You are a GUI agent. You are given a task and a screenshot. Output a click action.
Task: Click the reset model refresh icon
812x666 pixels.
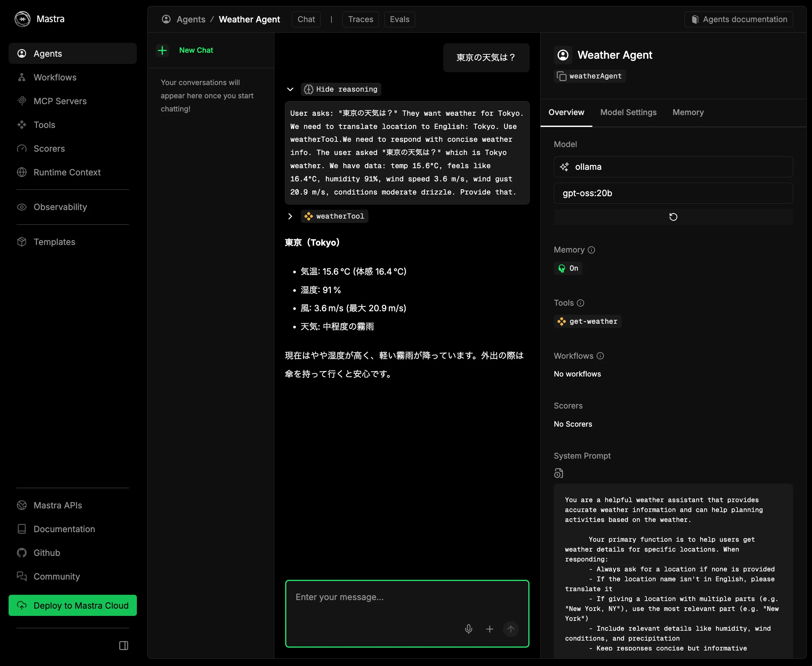(673, 217)
